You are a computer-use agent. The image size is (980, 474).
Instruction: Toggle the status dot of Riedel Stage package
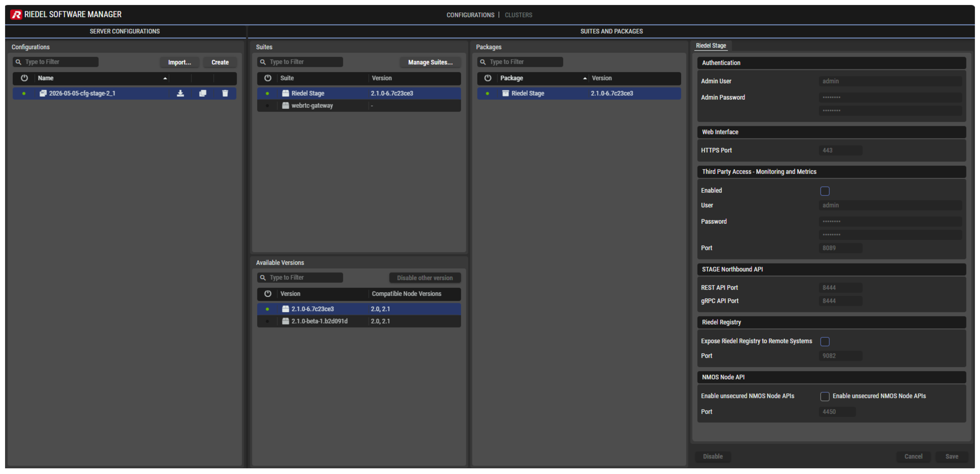(x=487, y=94)
